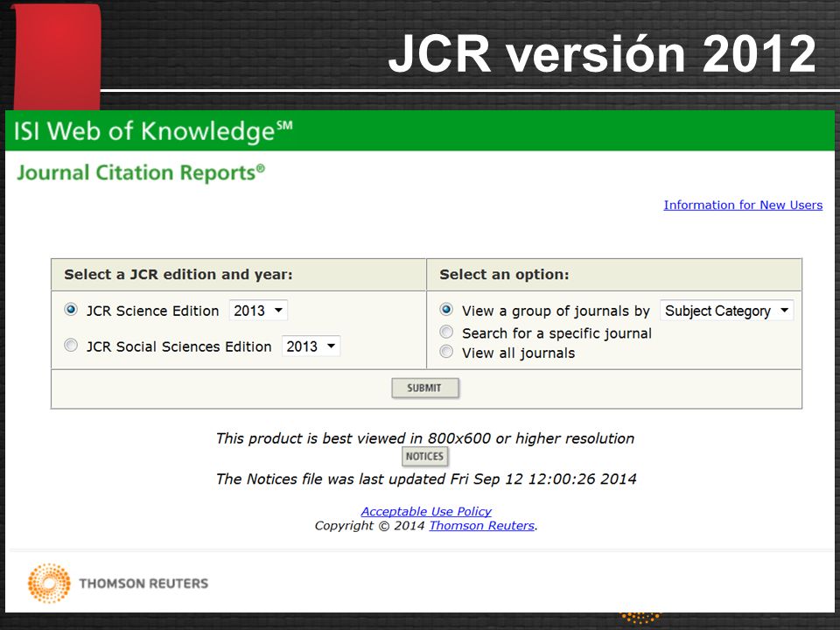Select the JCR Social Sciences Edition radio button
Image resolution: width=840 pixels, height=630 pixels.
pos(71,346)
